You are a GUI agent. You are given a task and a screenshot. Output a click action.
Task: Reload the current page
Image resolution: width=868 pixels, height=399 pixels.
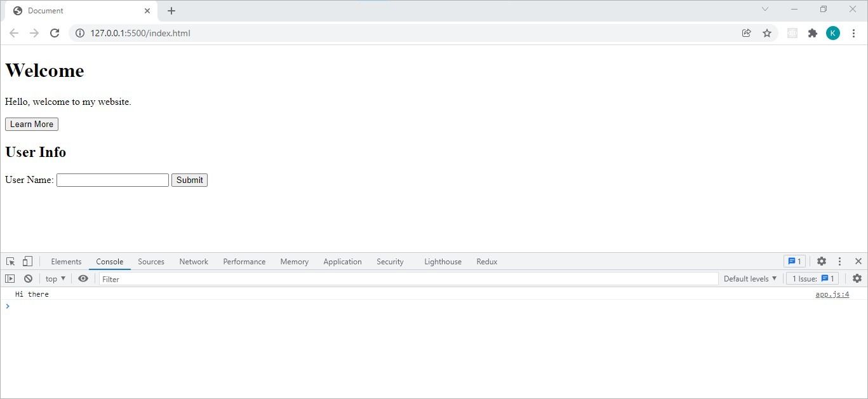(55, 33)
